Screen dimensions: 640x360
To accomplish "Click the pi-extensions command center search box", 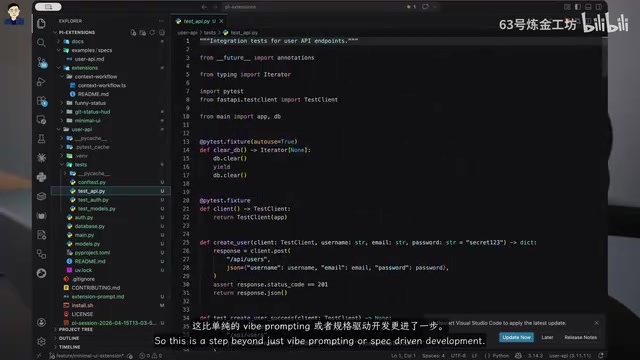I will click(x=312, y=7).
